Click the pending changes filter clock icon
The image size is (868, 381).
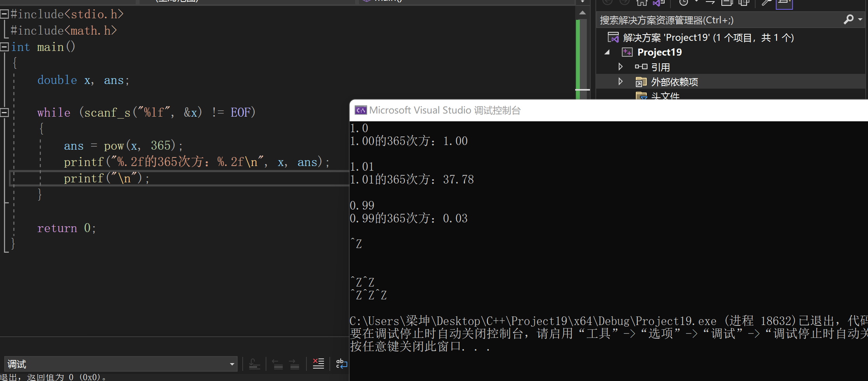point(683,3)
